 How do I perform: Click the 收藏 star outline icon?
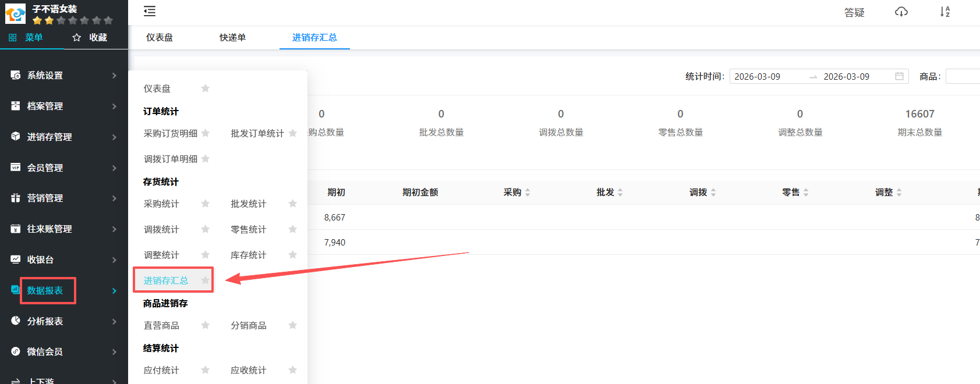pos(76,37)
